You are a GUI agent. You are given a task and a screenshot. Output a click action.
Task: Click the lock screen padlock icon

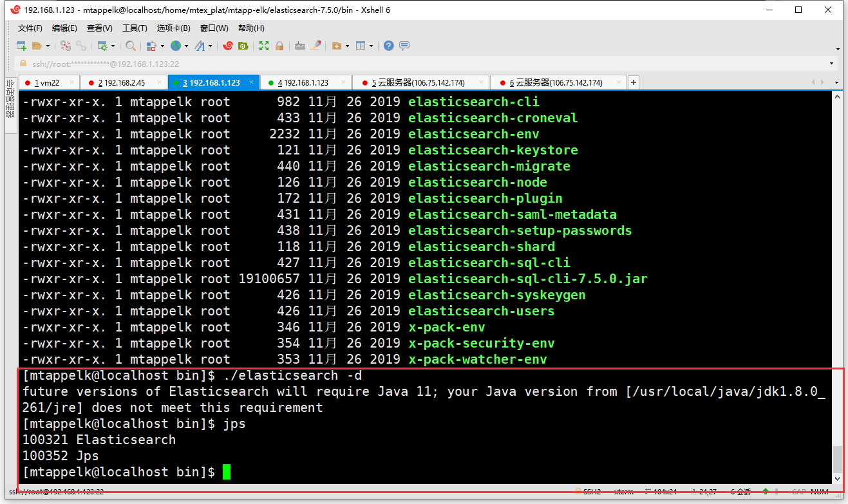279,46
